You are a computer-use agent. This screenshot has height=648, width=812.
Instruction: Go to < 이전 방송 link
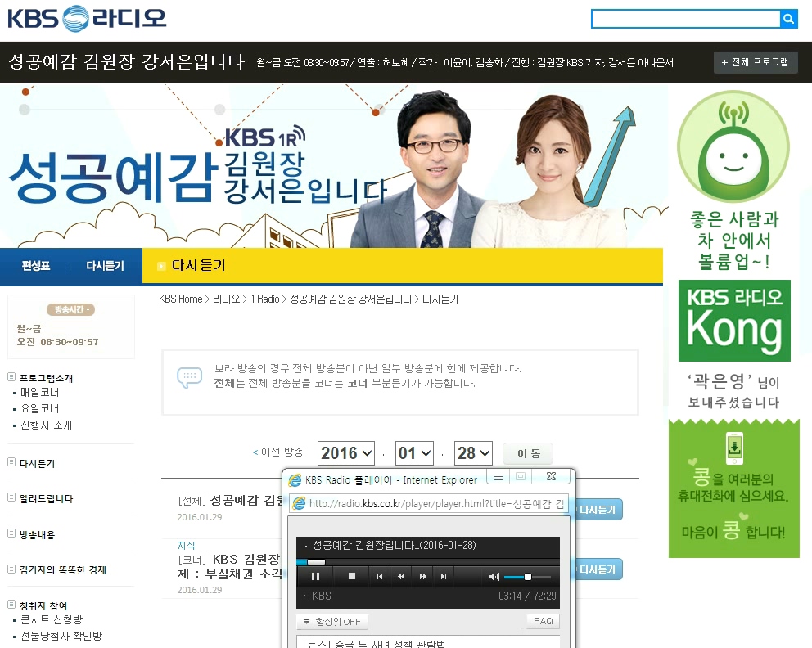point(277,452)
